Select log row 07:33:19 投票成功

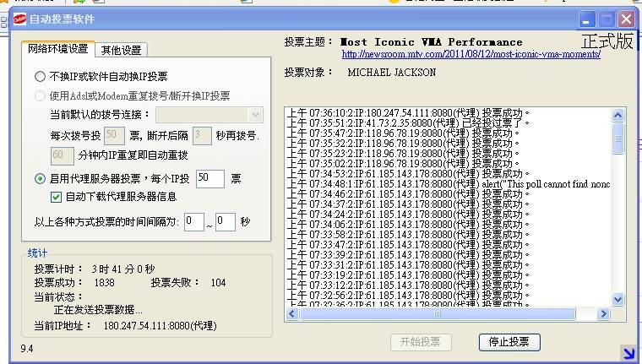point(408,275)
